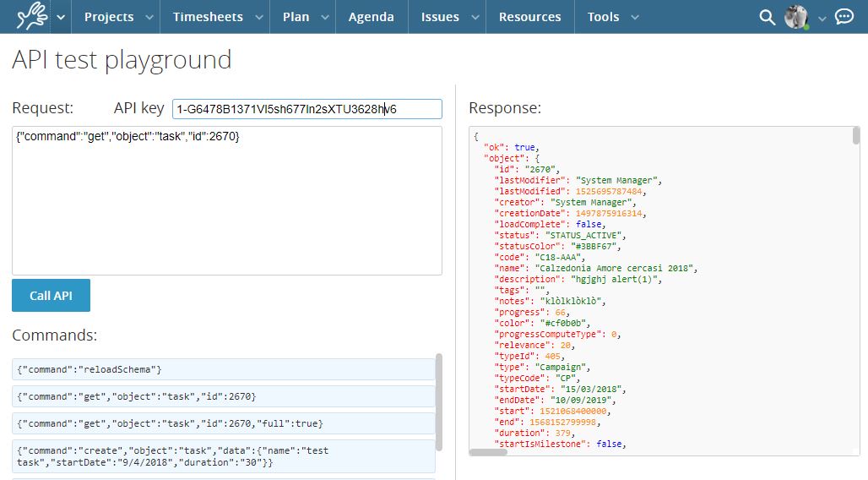Select the create task command example
The width and height of the screenshot is (868, 480).
coord(224,456)
